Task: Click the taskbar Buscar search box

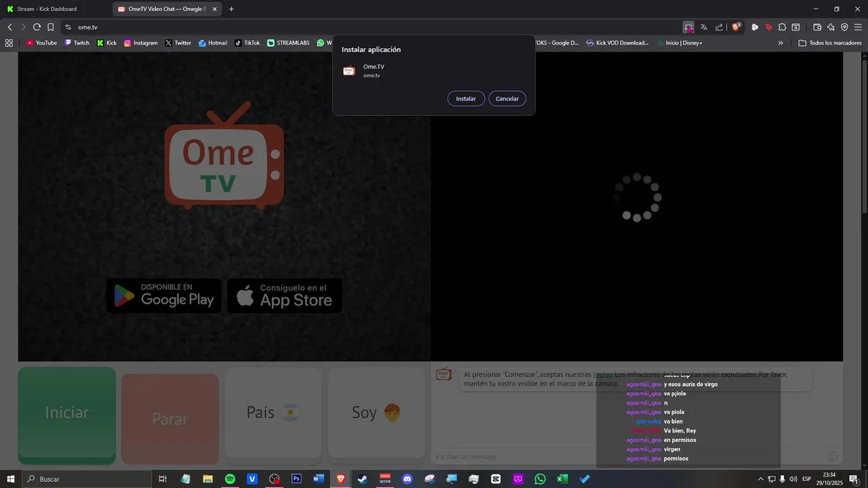Action: 86,479
